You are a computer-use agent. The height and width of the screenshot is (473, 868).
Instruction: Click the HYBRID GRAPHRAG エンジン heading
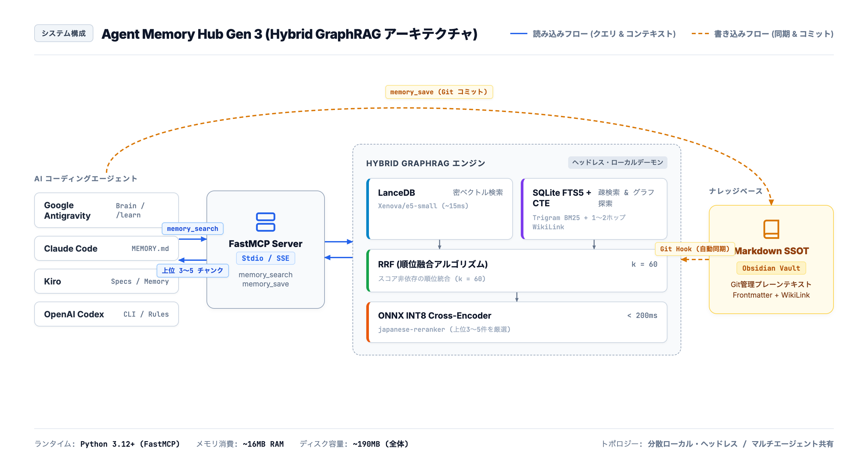point(425,163)
